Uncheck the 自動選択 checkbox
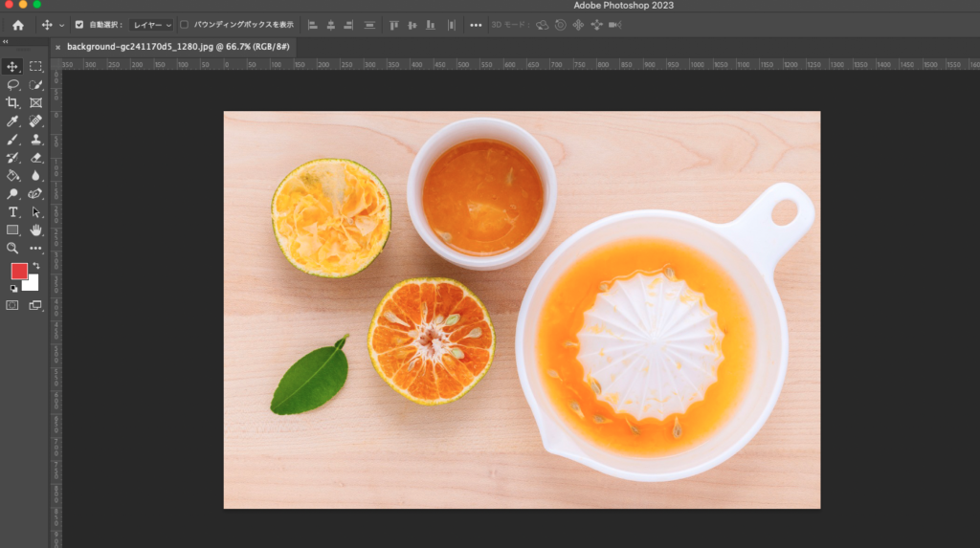980x548 pixels. [79, 25]
